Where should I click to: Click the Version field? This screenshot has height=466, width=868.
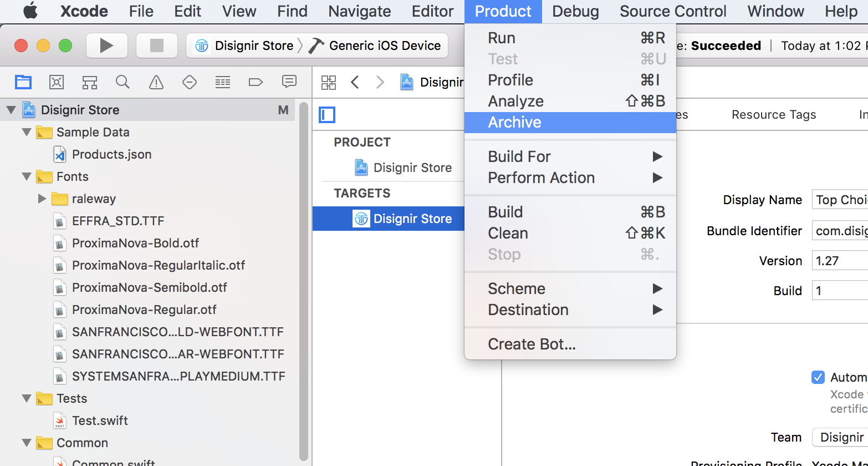coord(840,261)
